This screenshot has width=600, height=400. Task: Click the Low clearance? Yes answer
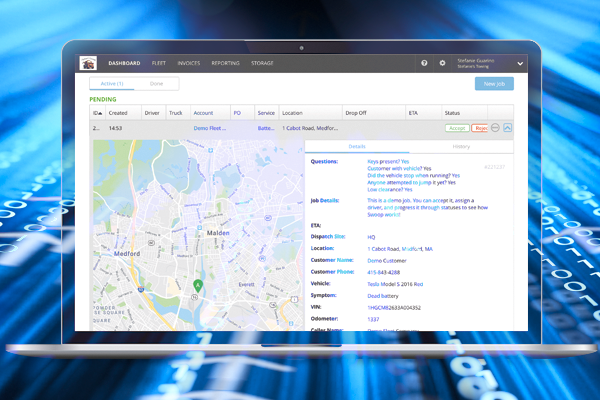pyautogui.click(x=390, y=189)
